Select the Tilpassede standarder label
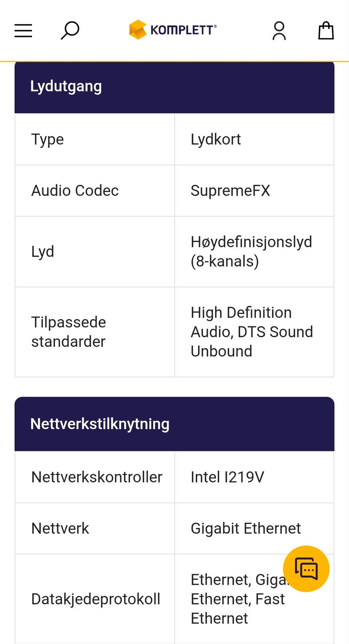349x644 pixels. click(69, 332)
